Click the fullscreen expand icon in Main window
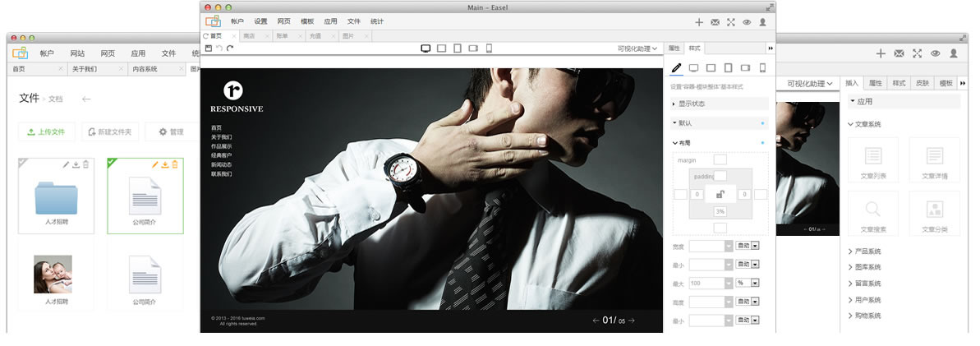The height and width of the screenshot is (346, 980). point(730,22)
